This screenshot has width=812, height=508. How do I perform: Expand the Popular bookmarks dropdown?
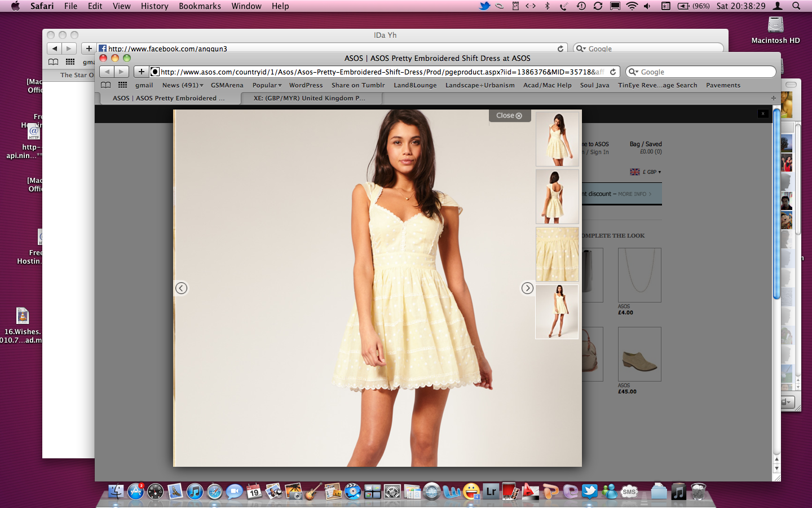point(267,85)
